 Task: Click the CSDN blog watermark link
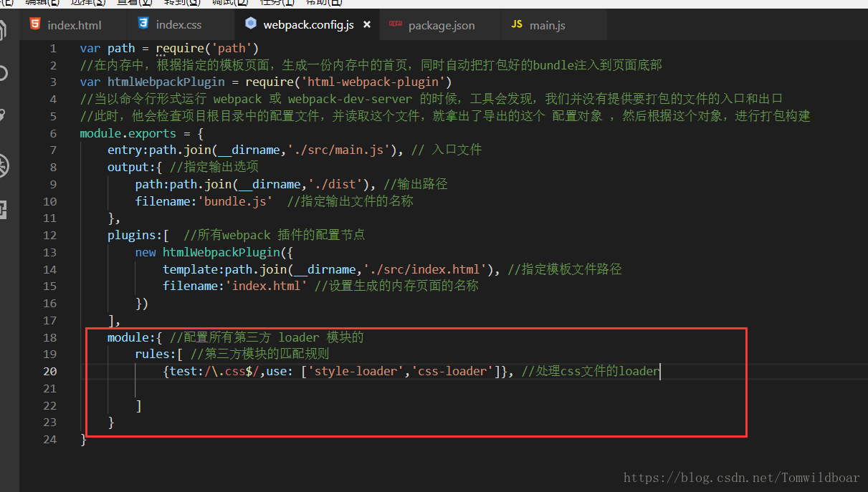click(740, 477)
